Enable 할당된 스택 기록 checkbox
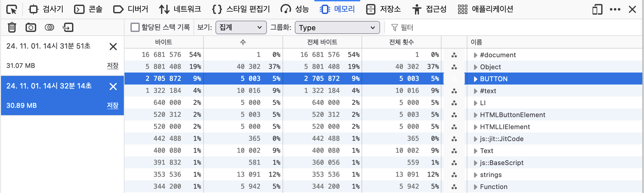 135,27
